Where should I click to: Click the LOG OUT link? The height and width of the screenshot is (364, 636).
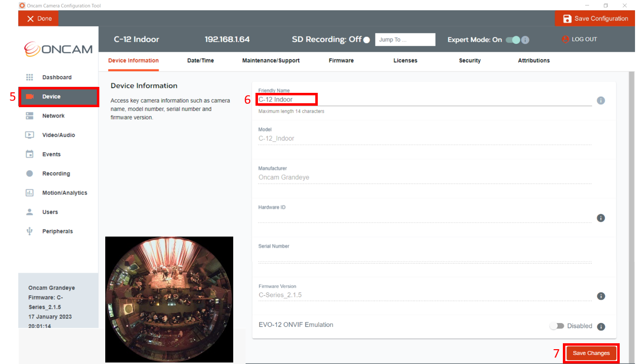pos(580,40)
